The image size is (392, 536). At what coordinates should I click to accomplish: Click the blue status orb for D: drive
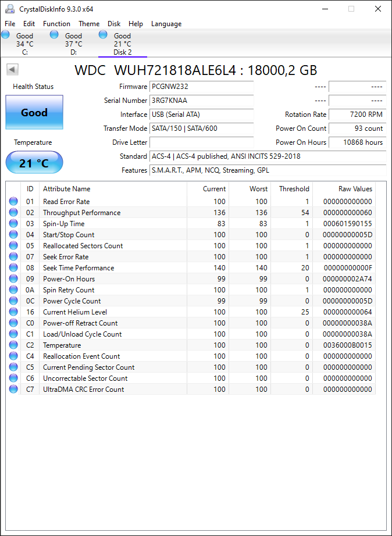click(x=54, y=34)
